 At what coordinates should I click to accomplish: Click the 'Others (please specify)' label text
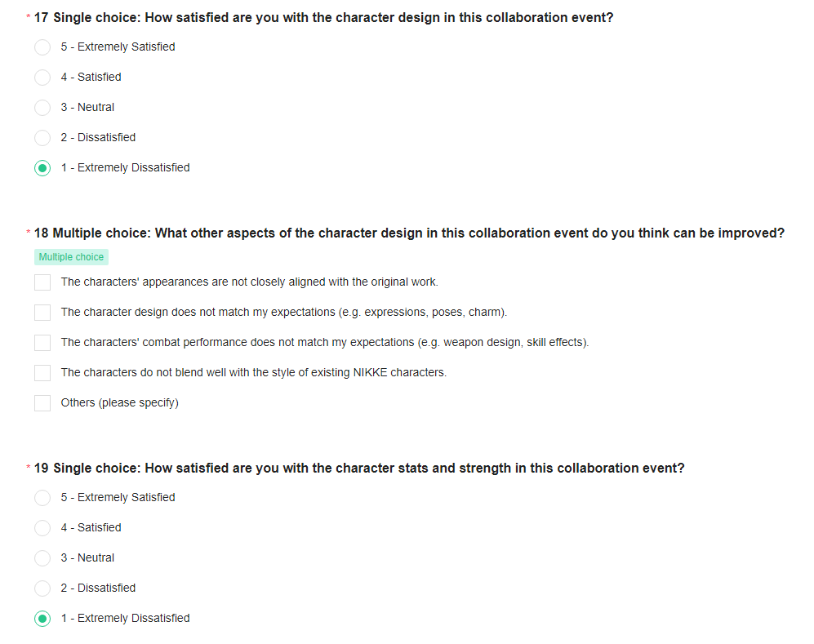coord(119,402)
